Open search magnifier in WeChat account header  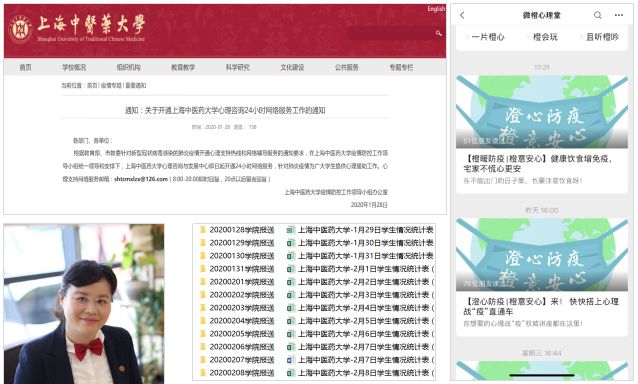[x=597, y=15]
